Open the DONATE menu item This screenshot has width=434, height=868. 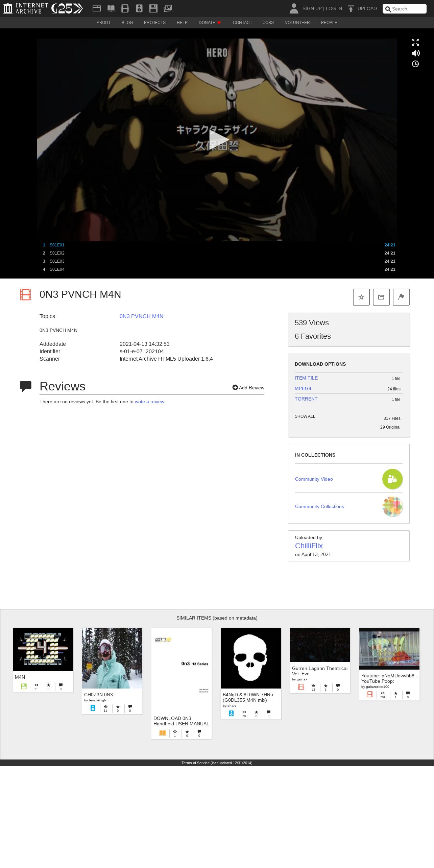210,23
